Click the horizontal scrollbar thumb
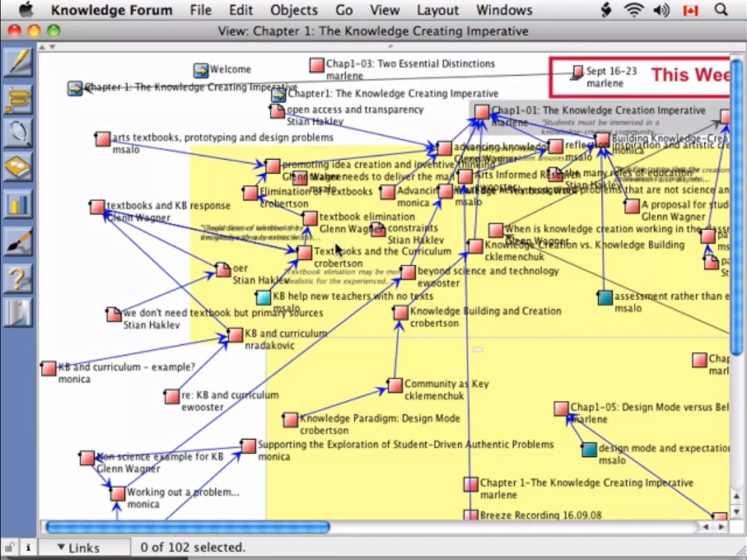 click(x=187, y=527)
